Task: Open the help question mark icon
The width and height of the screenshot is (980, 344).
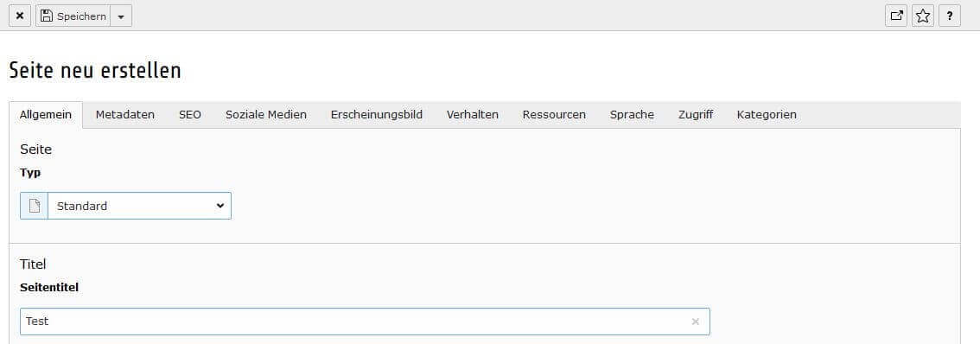Action: 950,16
